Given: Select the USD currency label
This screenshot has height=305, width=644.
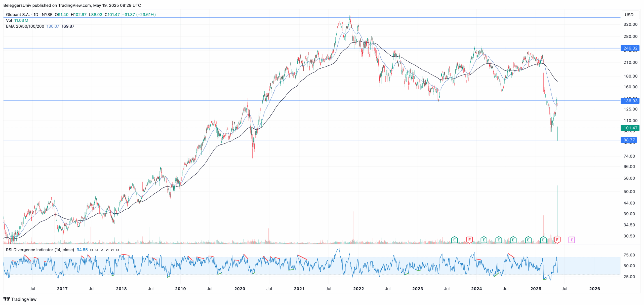Looking at the screenshot, I should point(629,15).
